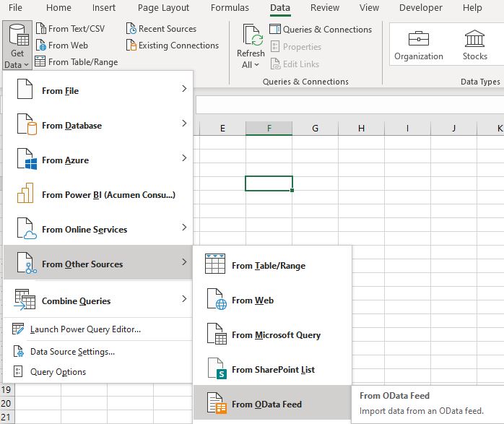Open the File tab
This screenshot has height=424, width=504.
click(15, 8)
